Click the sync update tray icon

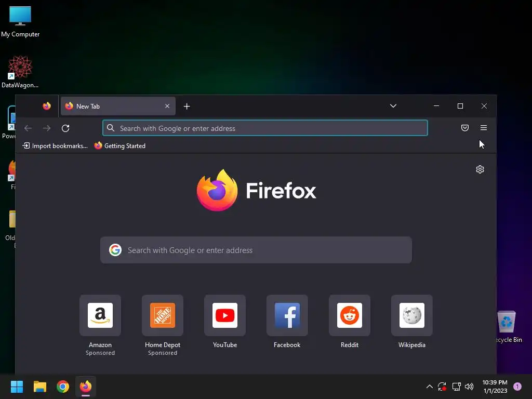[442, 387]
